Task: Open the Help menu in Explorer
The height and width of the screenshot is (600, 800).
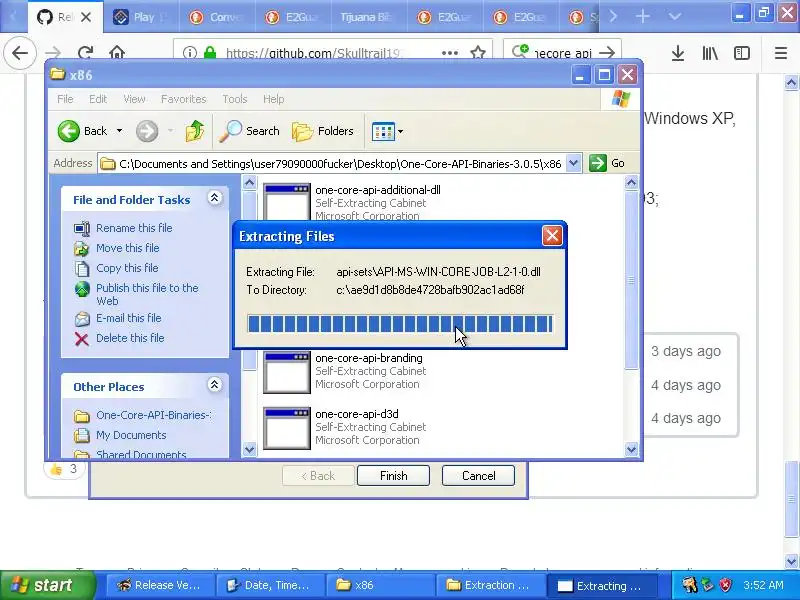Action: click(273, 99)
